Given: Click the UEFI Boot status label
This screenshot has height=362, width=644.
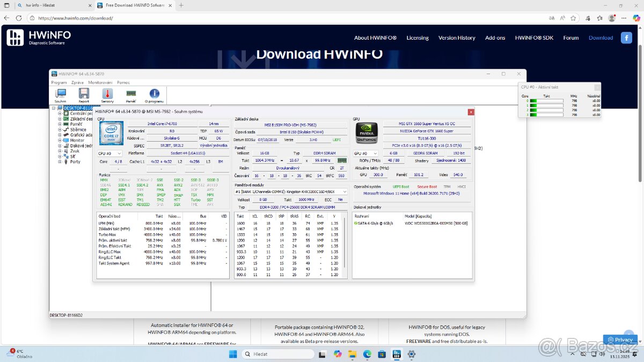Looking at the screenshot, I should tap(401, 186).
